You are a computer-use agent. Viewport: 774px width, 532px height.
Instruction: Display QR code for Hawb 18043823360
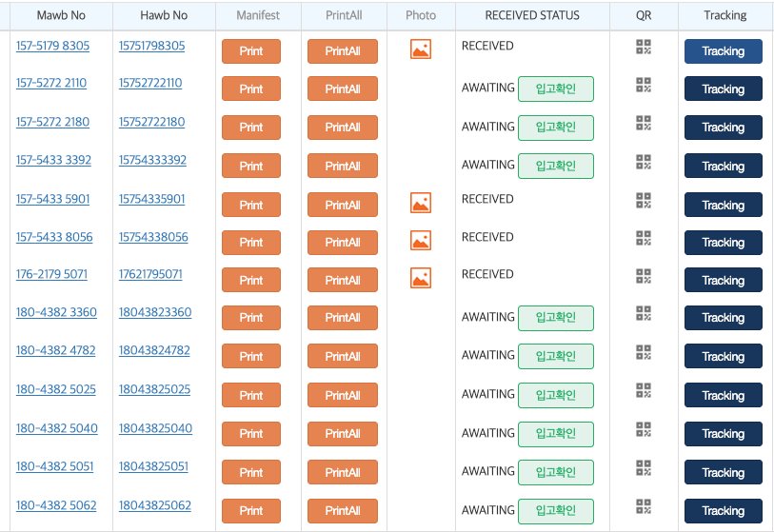coord(644,313)
